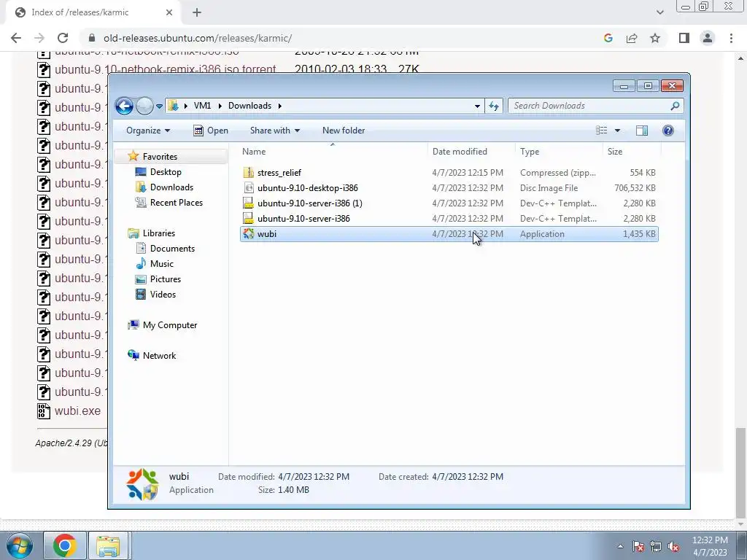Click Explorer forward navigation button
Image resolution: width=747 pixels, height=560 pixels.
pos(144,106)
